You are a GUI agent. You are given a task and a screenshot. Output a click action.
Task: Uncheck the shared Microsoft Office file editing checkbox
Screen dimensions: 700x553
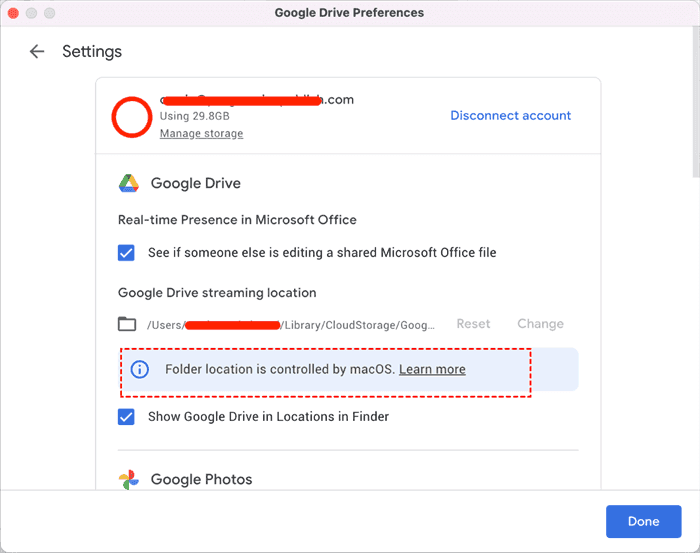[x=127, y=253]
